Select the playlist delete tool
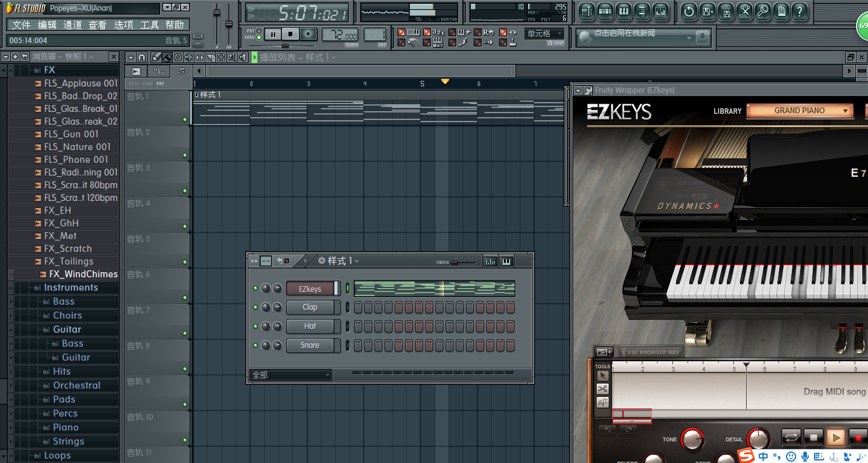The width and height of the screenshot is (868, 463). click(x=177, y=57)
